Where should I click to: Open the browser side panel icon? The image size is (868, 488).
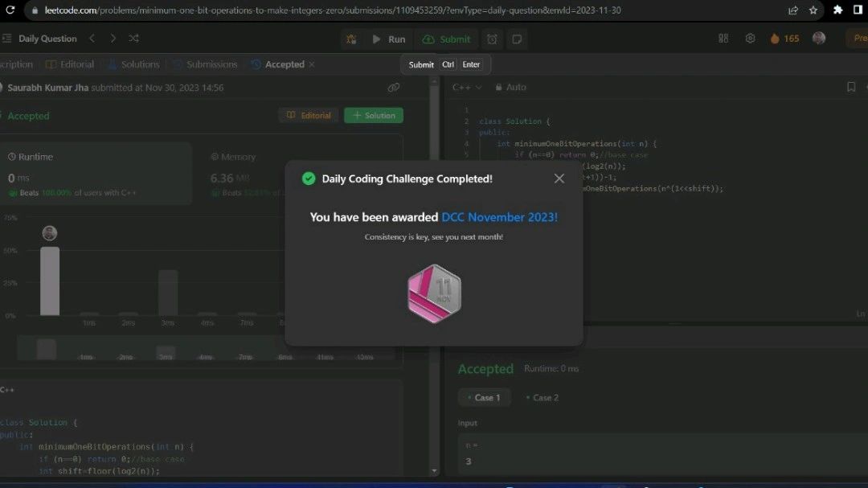[858, 10]
